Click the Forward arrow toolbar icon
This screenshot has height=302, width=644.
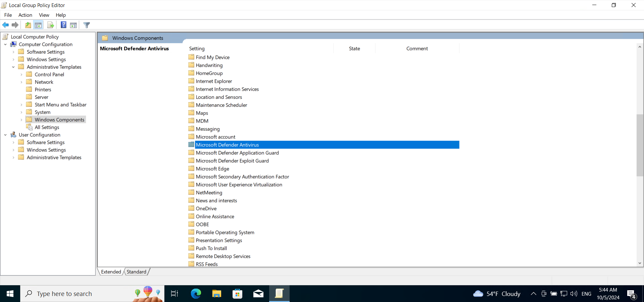15,25
